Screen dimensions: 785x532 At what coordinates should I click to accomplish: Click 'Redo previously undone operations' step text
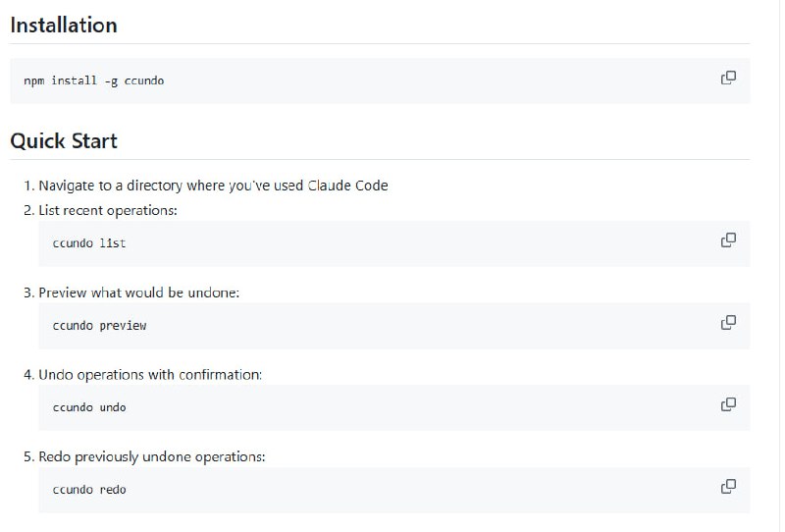(x=152, y=457)
